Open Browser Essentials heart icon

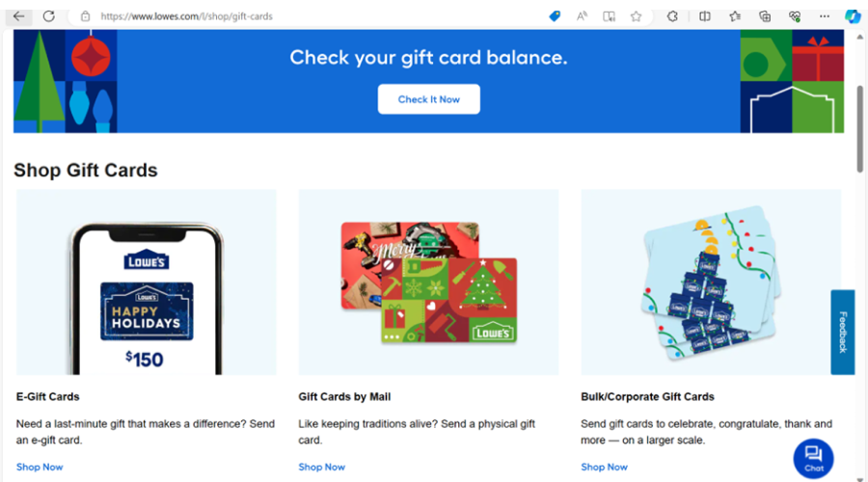point(795,16)
